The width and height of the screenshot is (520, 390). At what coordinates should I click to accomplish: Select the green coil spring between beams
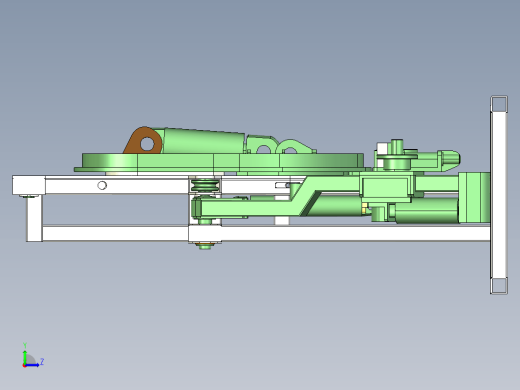pyautogui.click(x=205, y=185)
